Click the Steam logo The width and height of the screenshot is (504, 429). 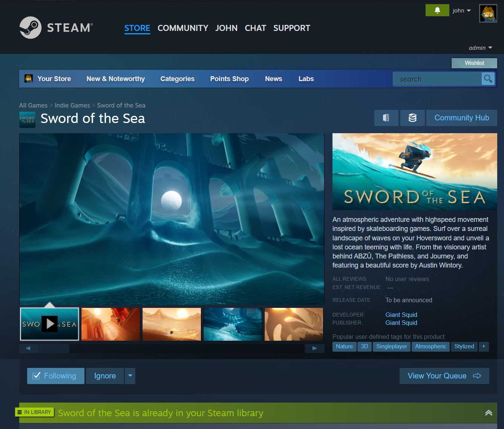(56, 28)
